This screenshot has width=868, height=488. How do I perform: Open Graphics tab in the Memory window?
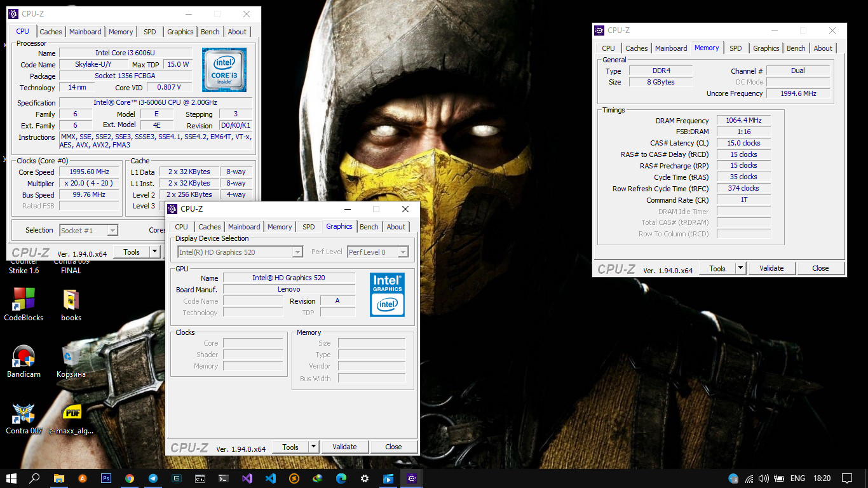coord(766,48)
